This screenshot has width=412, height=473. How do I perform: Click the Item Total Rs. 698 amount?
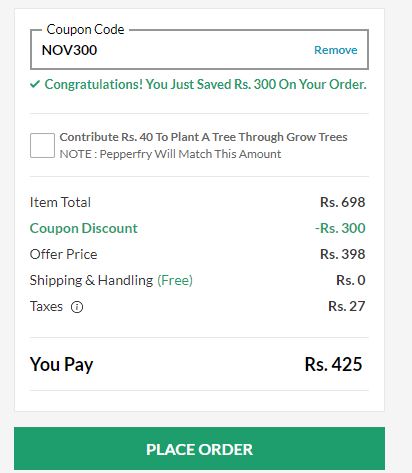tap(343, 202)
